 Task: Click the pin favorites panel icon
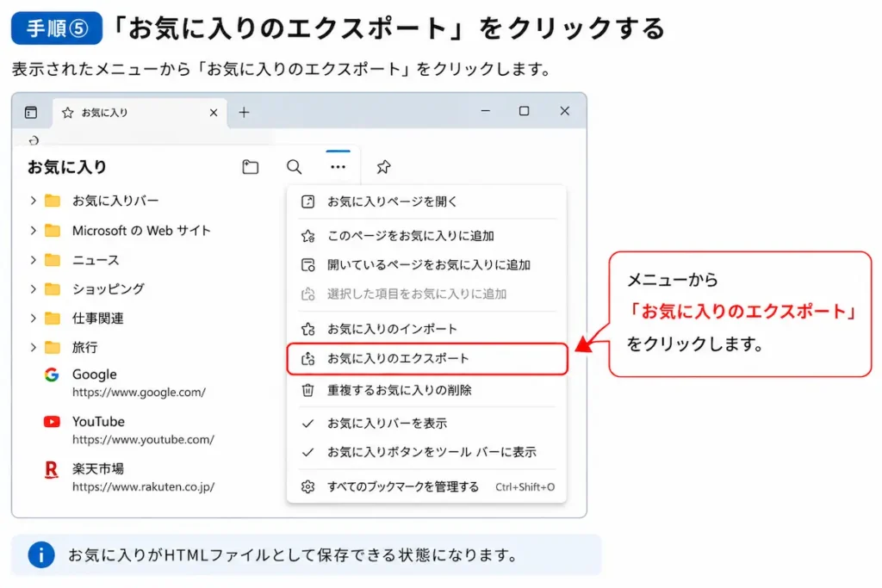[383, 167]
